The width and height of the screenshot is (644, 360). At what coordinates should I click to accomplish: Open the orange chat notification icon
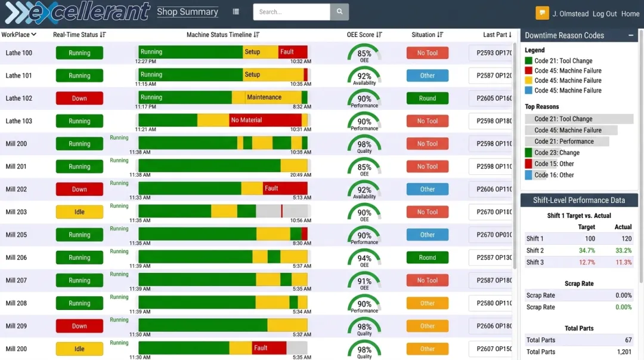tap(541, 13)
